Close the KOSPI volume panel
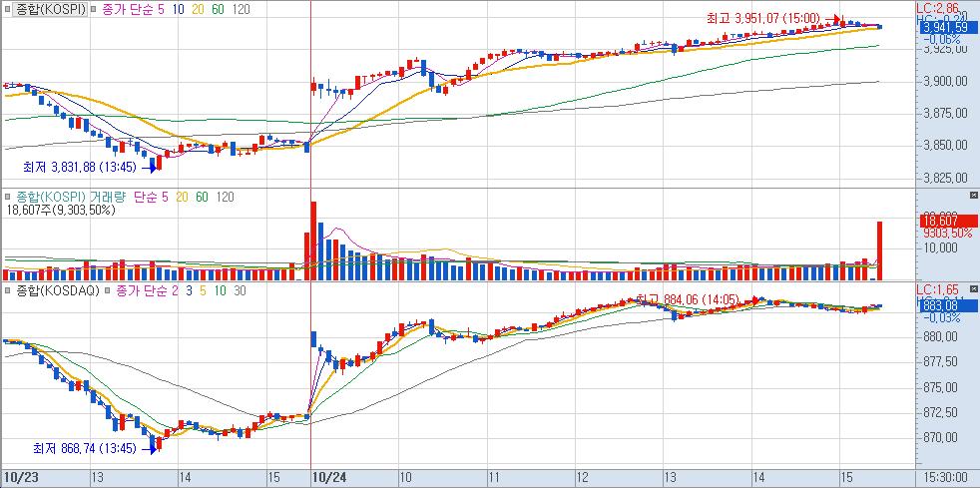 (x=973, y=196)
